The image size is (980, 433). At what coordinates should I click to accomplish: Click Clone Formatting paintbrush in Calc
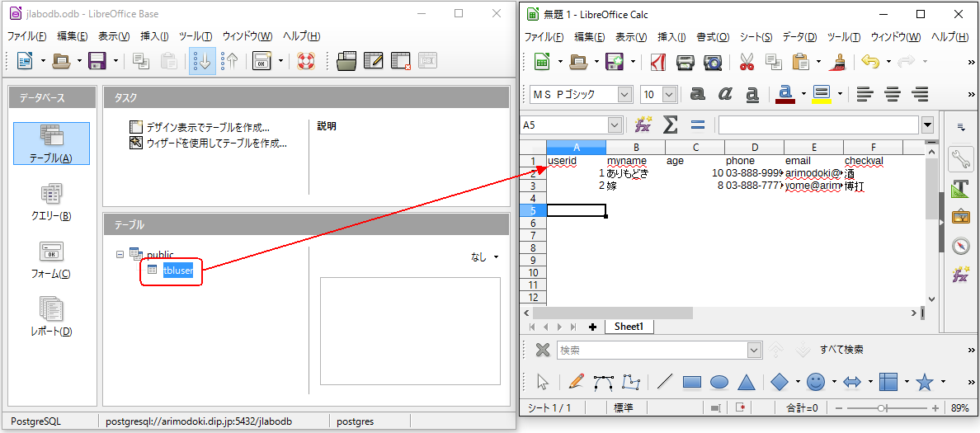(838, 62)
